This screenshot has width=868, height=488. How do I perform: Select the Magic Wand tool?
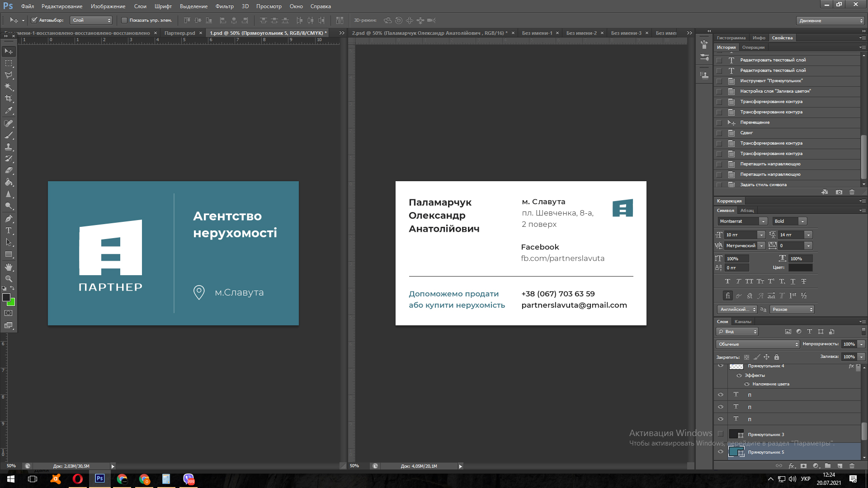coord(9,87)
